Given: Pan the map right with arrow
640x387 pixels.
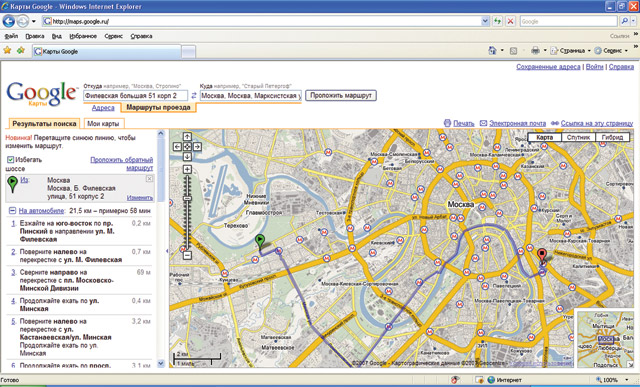Looking at the screenshot, I should point(197,147).
